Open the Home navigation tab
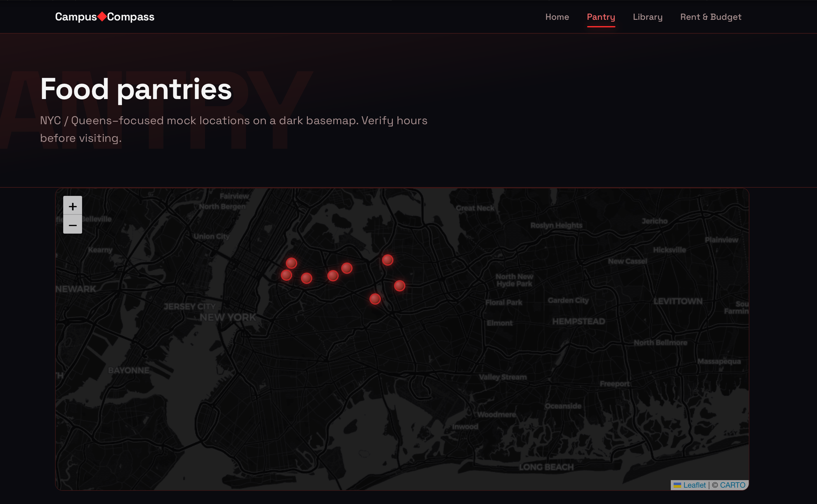The image size is (817, 504). pyautogui.click(x=557, y=17)
